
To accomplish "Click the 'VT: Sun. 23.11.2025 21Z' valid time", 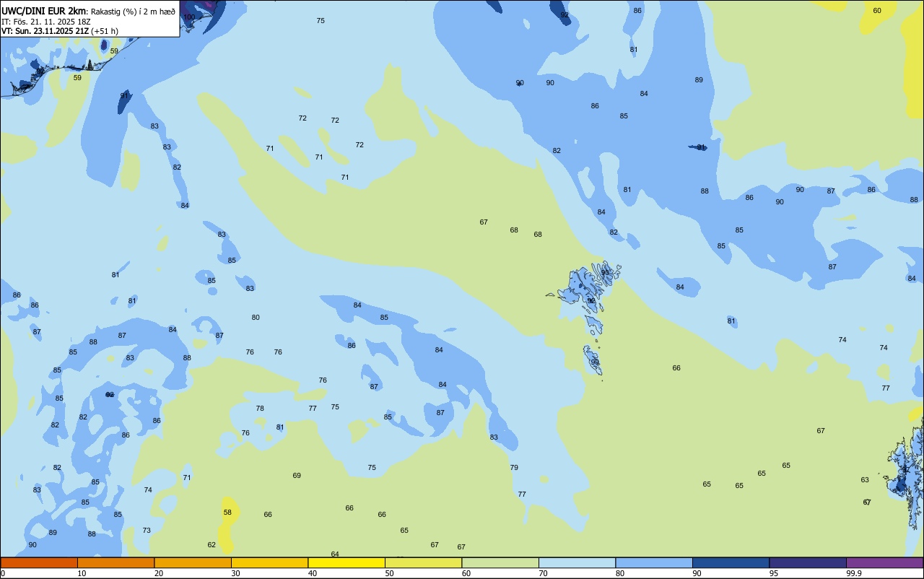I will click(45, 31).
